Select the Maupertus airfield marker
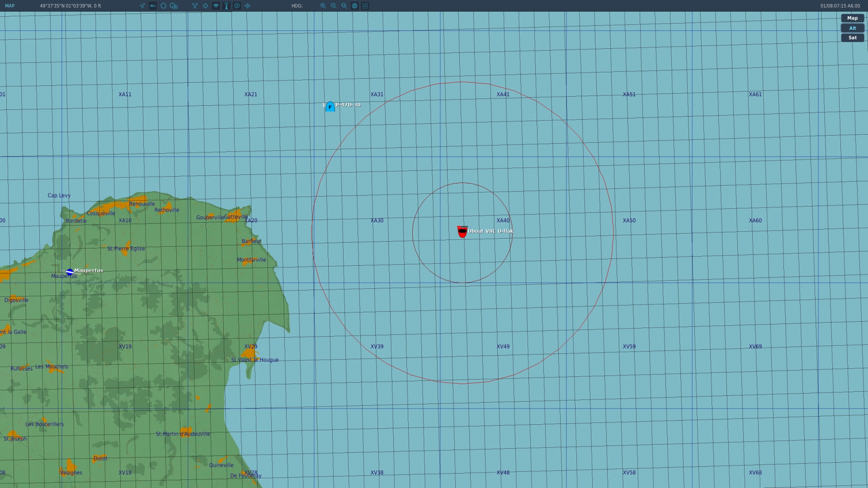 click(70, 272)
